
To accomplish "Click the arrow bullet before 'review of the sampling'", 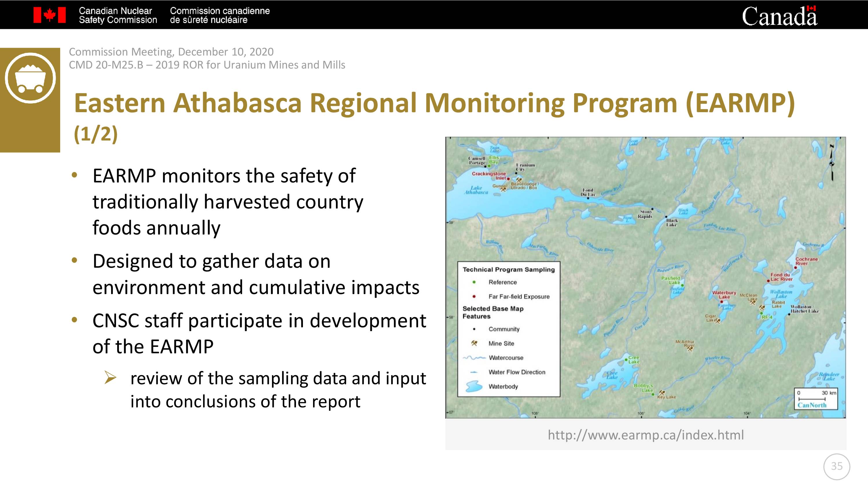I will 110,378.
